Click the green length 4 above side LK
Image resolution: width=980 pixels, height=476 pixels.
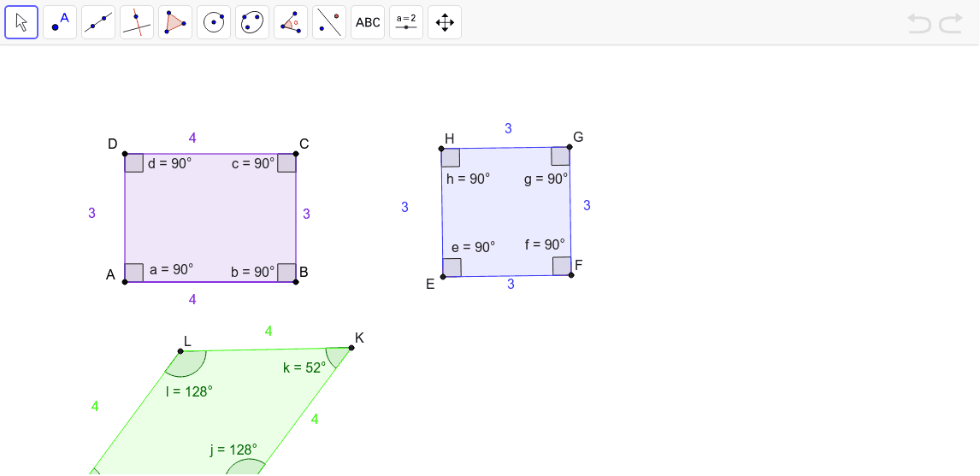[269, 331]
